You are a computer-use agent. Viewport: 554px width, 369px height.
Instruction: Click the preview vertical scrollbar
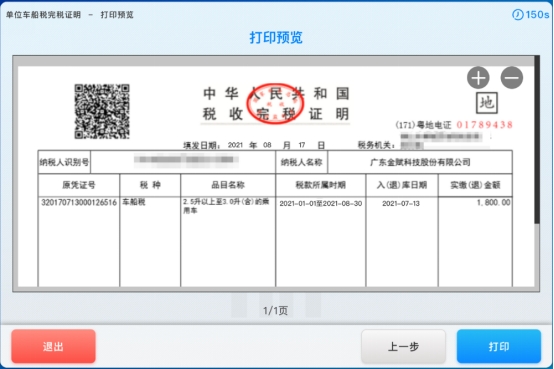(537, 140)
